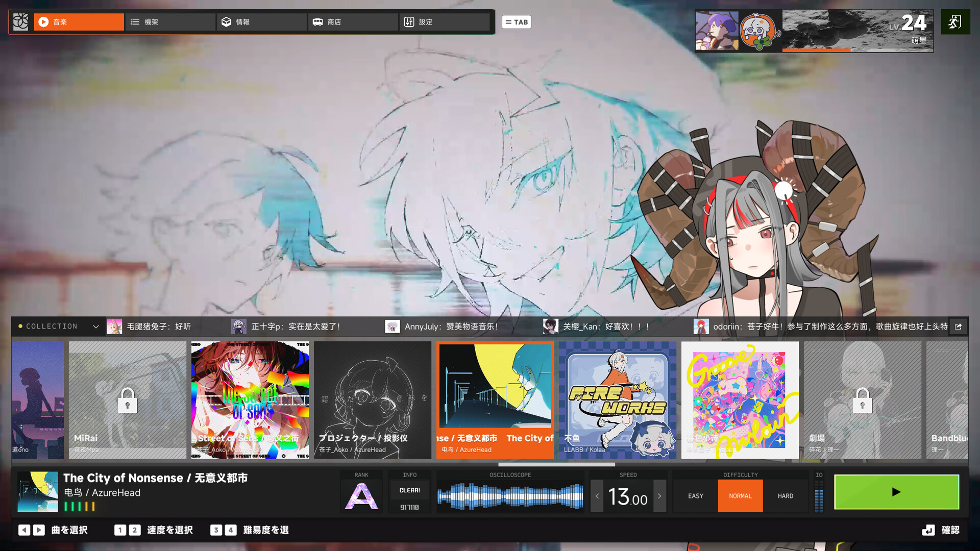The image size is (980, 551).
Task: Select EASY difficulty
Action: tap(695, 496)
